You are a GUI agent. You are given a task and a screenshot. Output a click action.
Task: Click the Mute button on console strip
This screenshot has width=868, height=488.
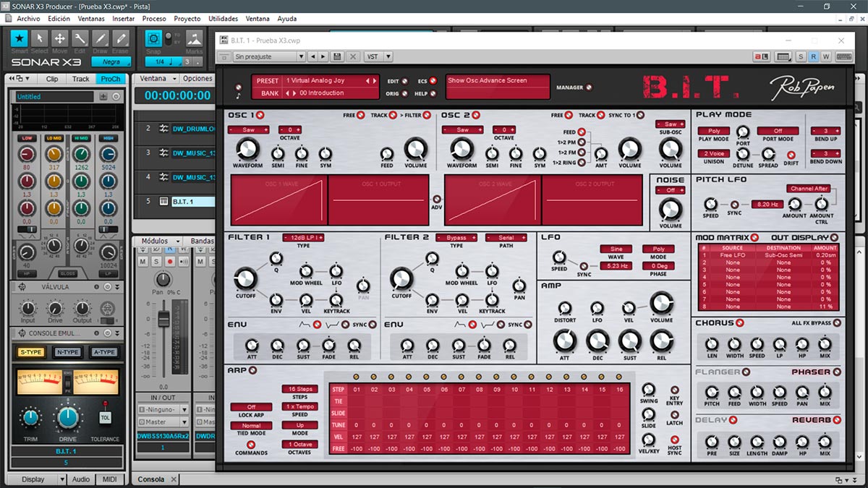(x=143, y=261)
